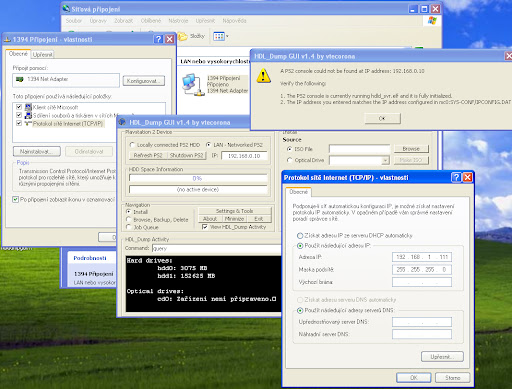Select Browse, Backup, Delete radio
The height and width of the screenshot is (389, 512).
[129, 219]
